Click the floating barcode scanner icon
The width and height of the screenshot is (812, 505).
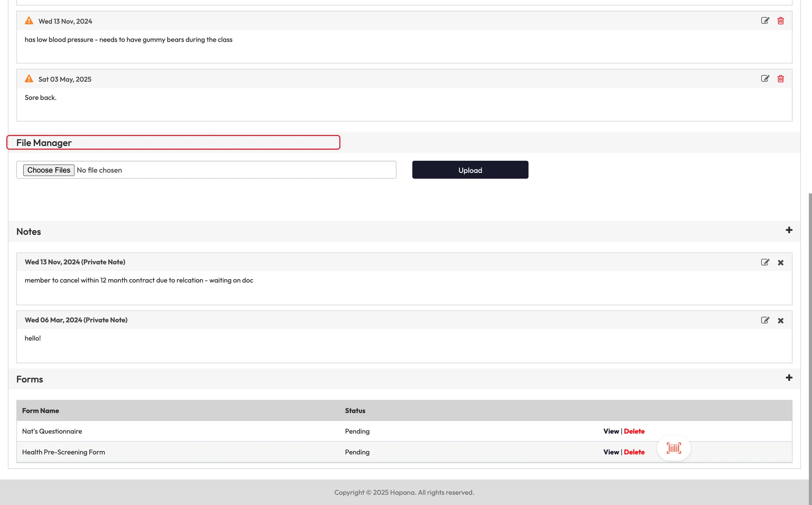(674, 448)
